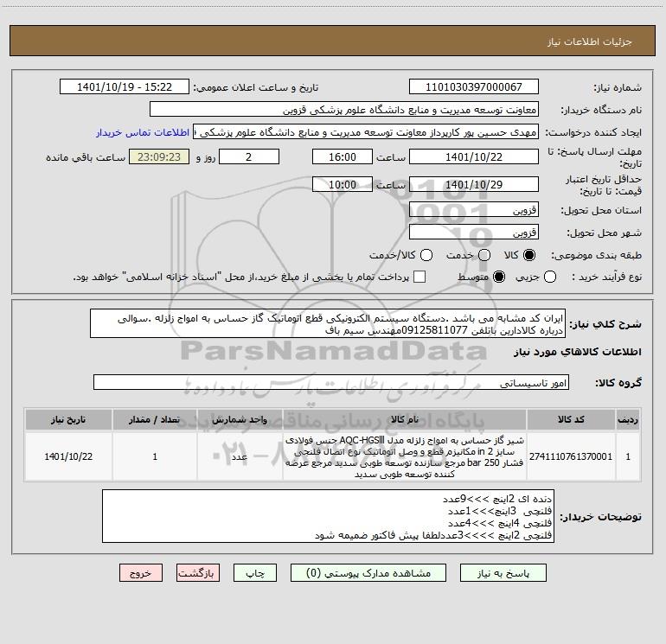Click the توضیحات خریدار notes box

(328, 516)
